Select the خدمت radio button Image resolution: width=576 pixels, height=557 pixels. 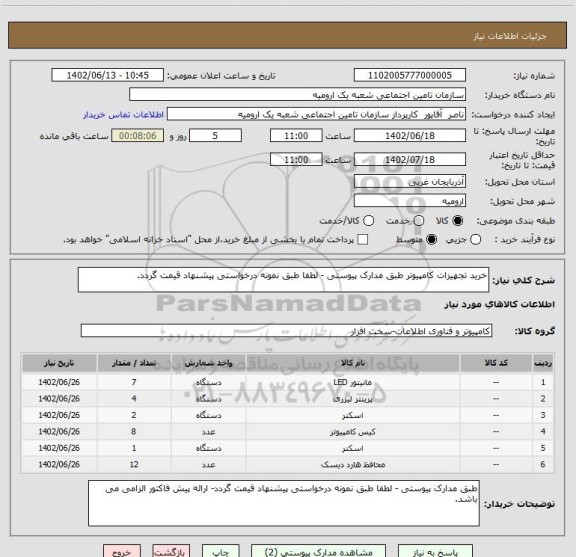(x=419, y=220)
